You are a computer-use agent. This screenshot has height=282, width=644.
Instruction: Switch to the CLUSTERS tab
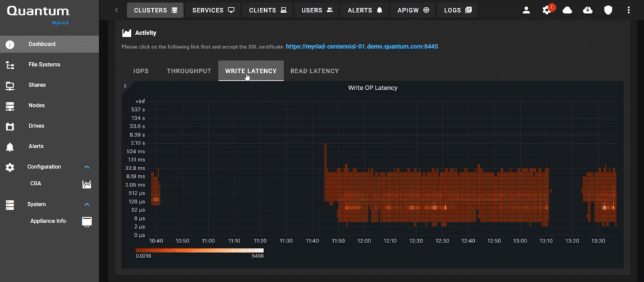(155, 10)
